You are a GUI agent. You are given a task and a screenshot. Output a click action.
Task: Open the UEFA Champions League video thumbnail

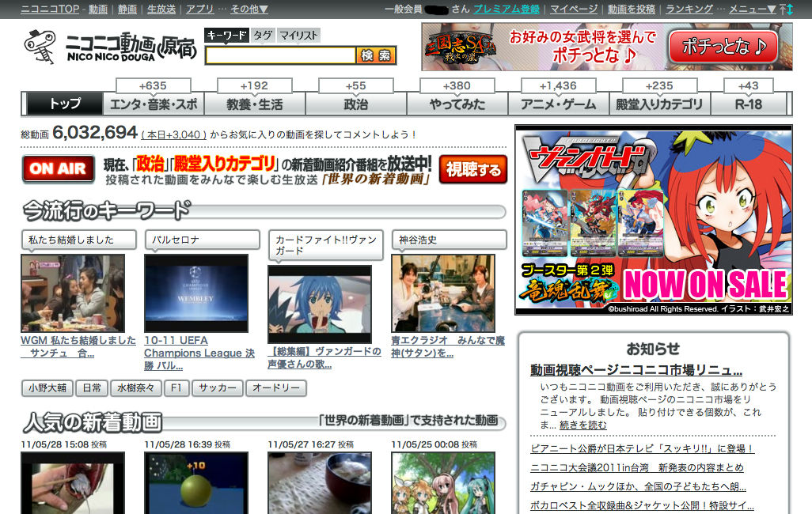[196, 293]
